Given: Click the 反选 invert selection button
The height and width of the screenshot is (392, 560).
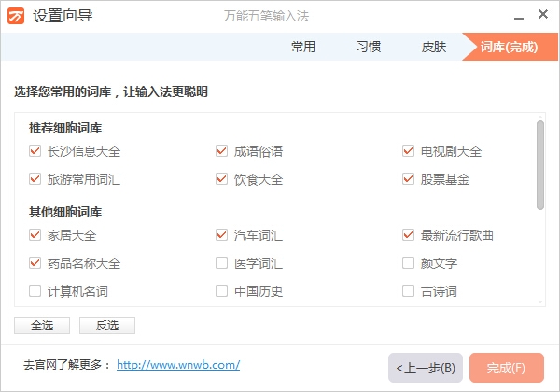Looking at the screenshot, I should point(107,326).
